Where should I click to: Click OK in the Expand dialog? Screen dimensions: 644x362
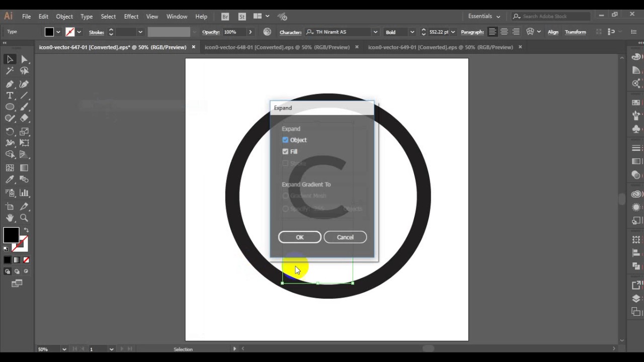299,237
